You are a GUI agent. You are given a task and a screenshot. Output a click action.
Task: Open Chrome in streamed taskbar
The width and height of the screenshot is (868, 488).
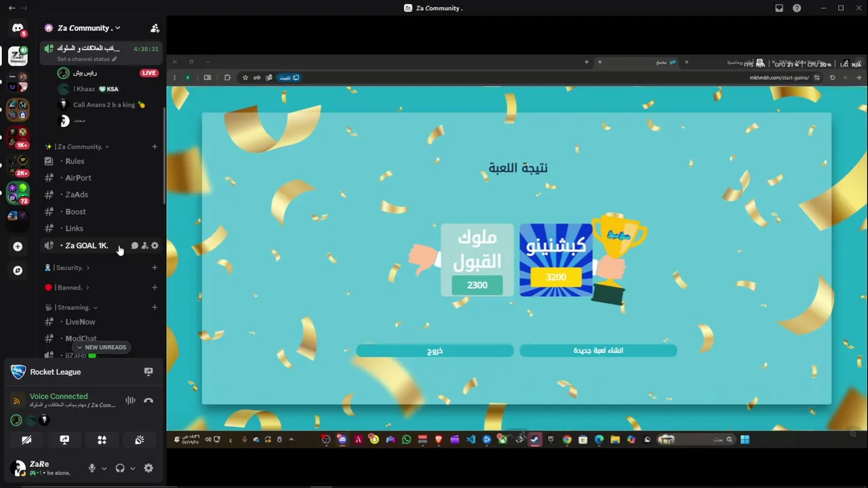[566, 439]
